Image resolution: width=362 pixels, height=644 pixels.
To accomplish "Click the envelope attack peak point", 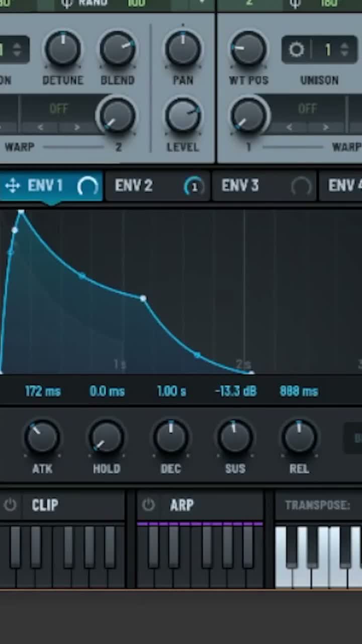I will tap(21, 213).
